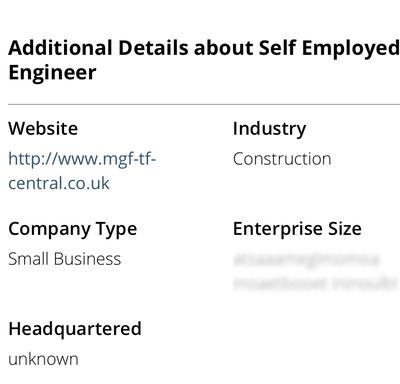Open the mgf-tf-central.co.uk website link

[x=82, y=171]
